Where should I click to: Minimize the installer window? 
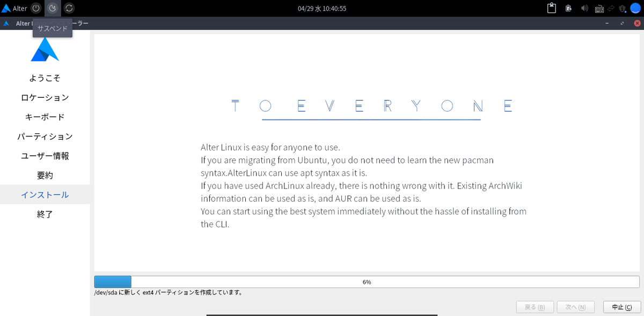point(607,24)
